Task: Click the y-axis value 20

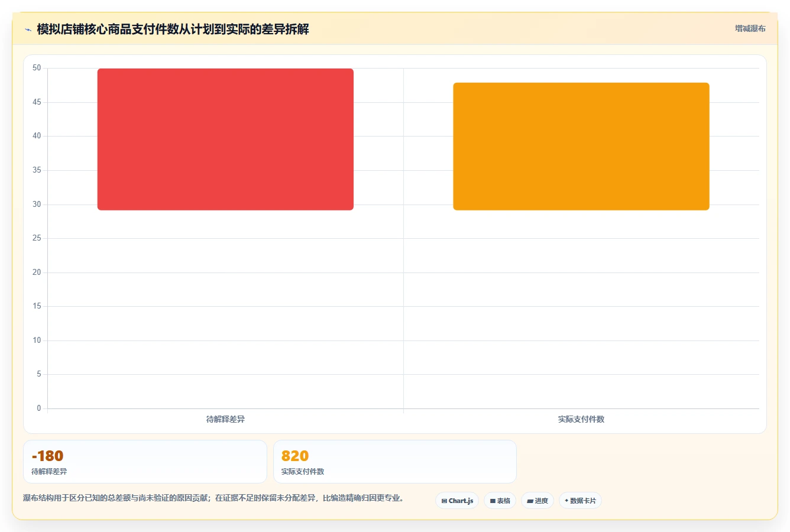Action: (x=37, y=273)
